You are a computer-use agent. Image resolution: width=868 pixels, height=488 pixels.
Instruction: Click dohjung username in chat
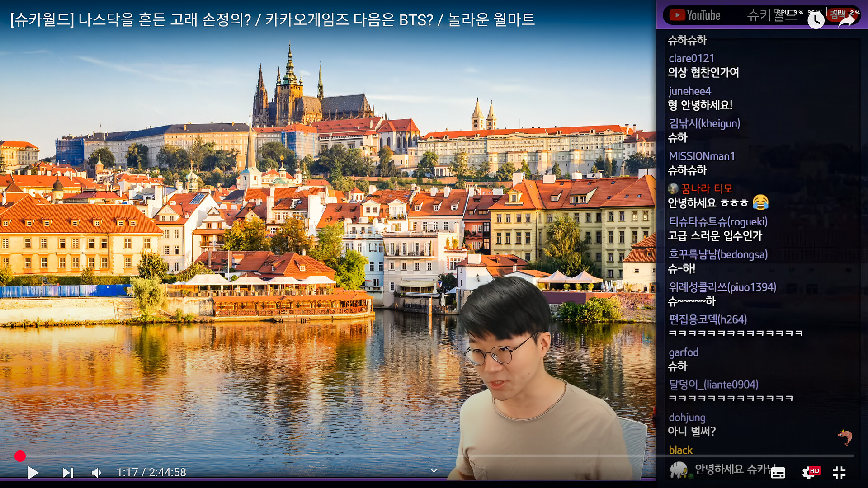tap(687, 417)
